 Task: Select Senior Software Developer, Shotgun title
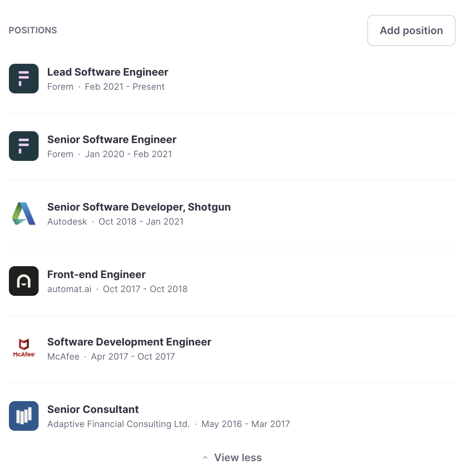pos(139,207)
